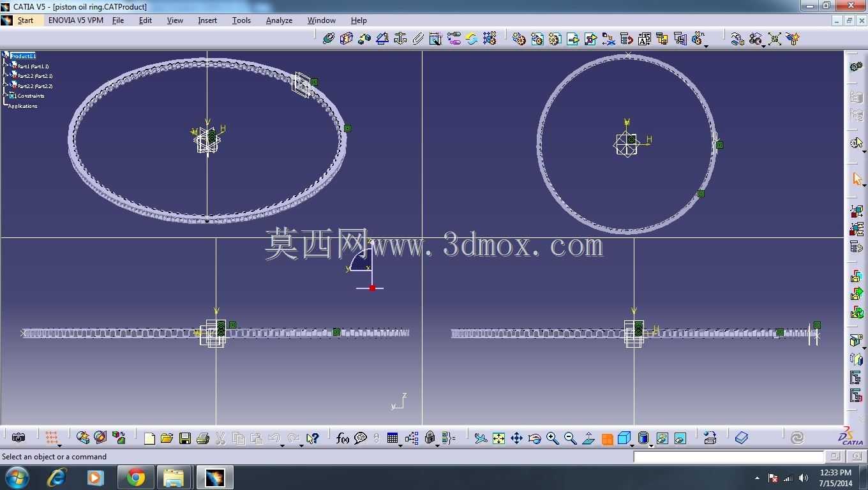Click the Capture camera icon in bottom toolbar
Image resolution: width=868 pixels, height=490 pixels.
[x=19, y=438]
